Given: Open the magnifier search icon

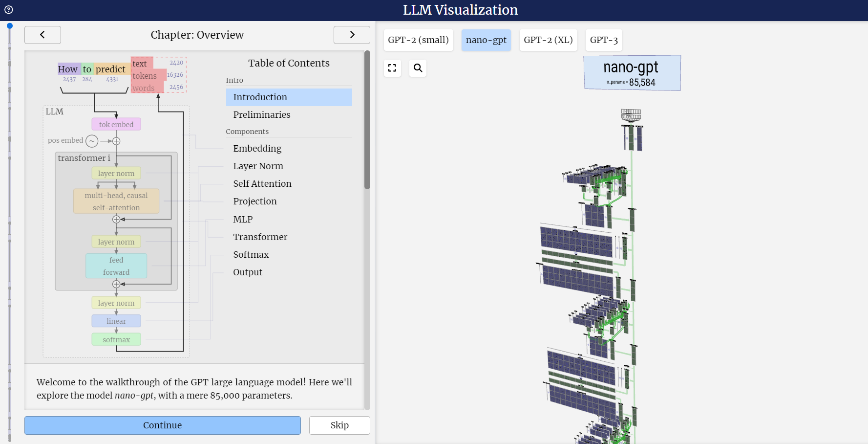Looking at the screenshot, I should [418, 68].
